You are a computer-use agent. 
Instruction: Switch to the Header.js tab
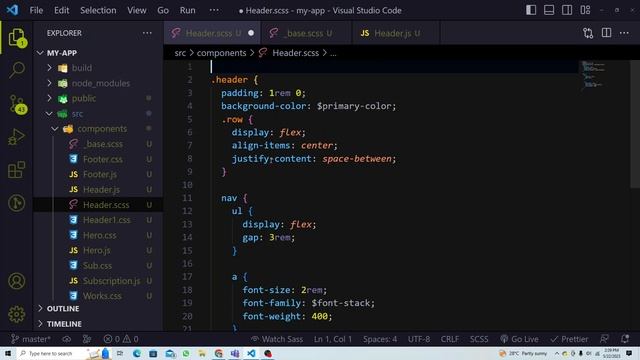click(396, 33)
